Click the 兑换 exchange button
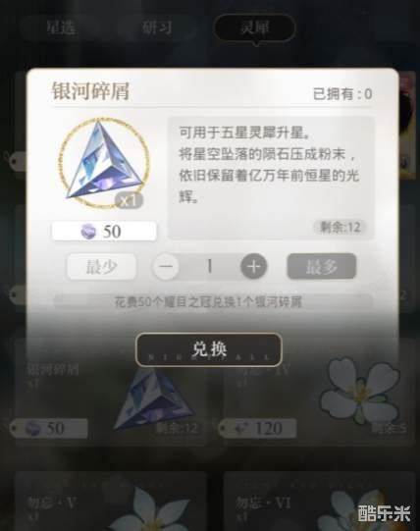The image size is (420, 531). point(209,349)
